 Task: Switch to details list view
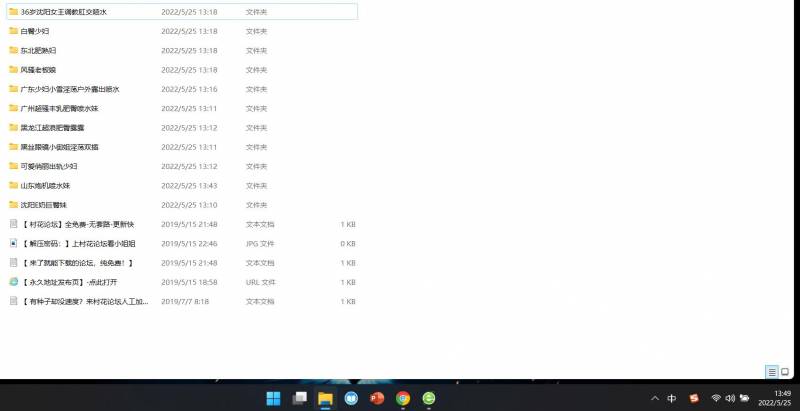coord(772,371)
